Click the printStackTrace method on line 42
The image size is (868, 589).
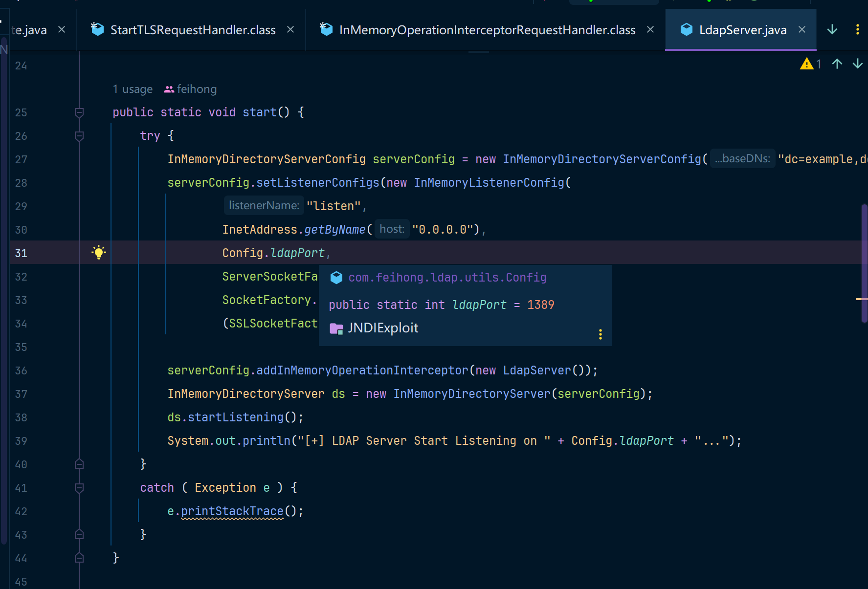[232, 511]
